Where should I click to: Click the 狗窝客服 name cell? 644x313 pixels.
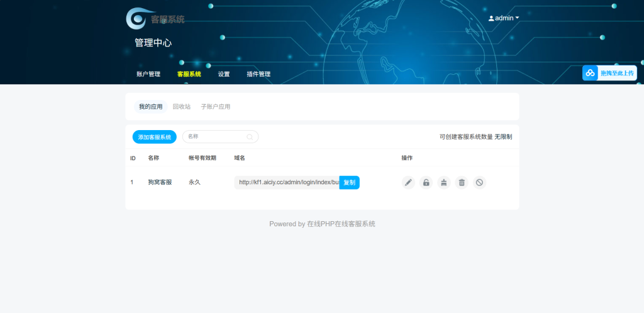tap(160, 182)
